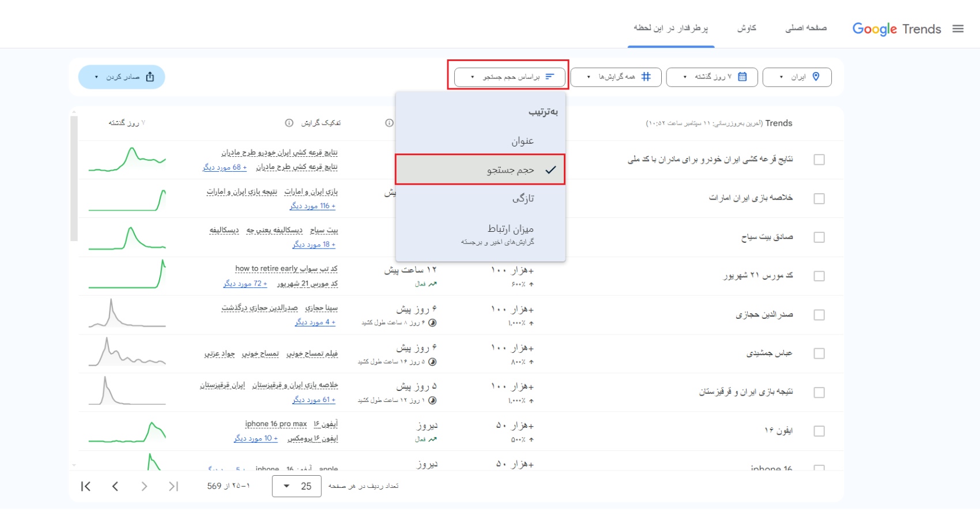The width and height of the screenshot is (980, 519).
Task: Check the خلاصه بازی ایران امارات row
Action: tap(819, 198)
